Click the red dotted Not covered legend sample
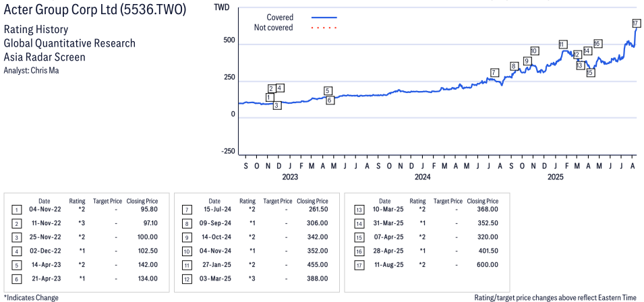This screenshot has height=302, width=644. point(324,28)
